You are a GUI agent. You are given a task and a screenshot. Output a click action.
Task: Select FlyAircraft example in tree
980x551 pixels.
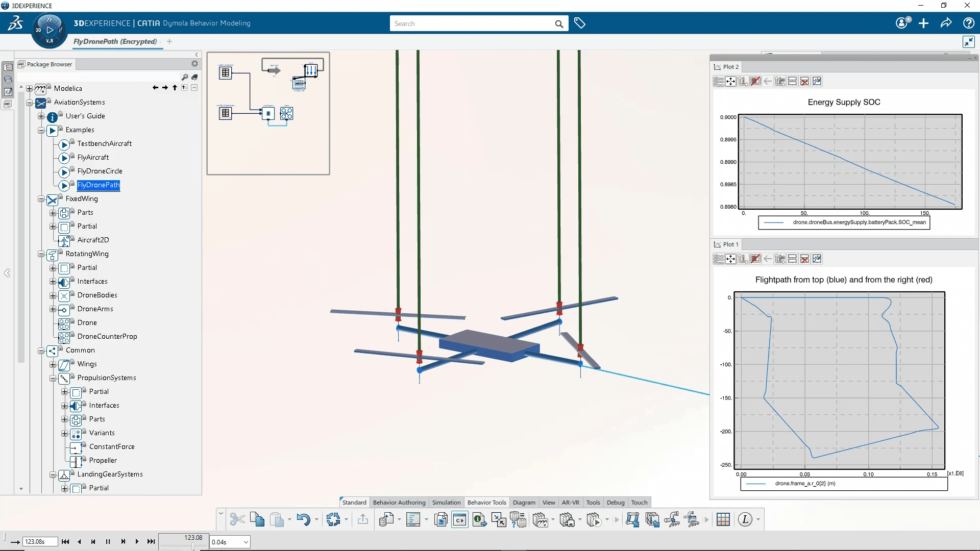93,157
